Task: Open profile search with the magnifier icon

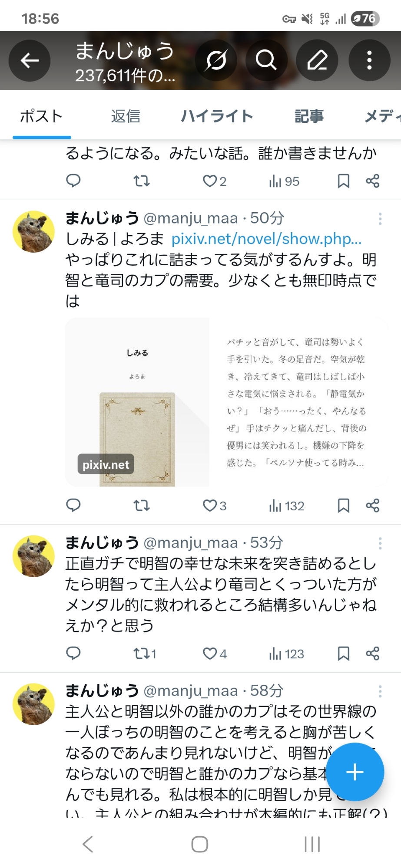Action: point(266,60)
